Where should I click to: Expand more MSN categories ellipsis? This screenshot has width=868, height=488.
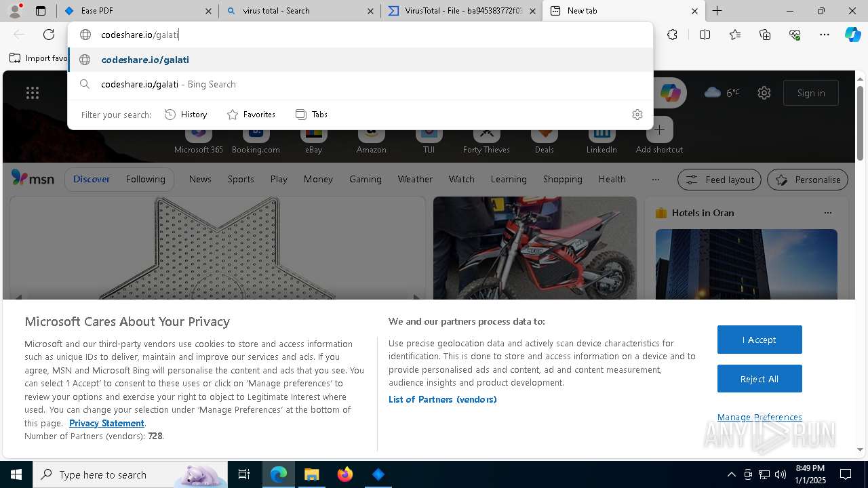click(x=655, y=180)
